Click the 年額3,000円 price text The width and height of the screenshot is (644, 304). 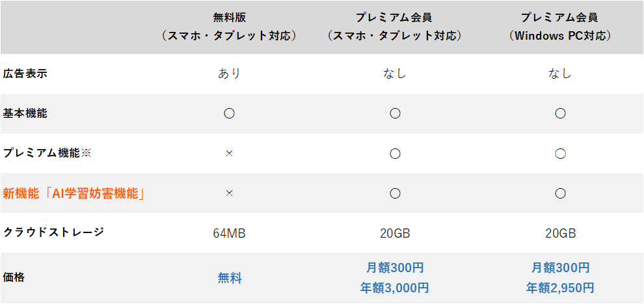tap(394, 287)
